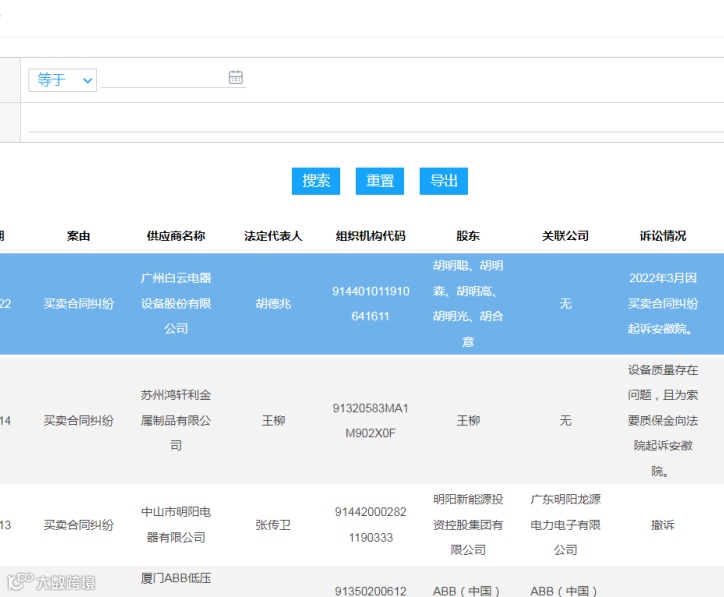
Task: Select the 厦门ABB低压 supplier cell
Action: click(x=176, y=579)
